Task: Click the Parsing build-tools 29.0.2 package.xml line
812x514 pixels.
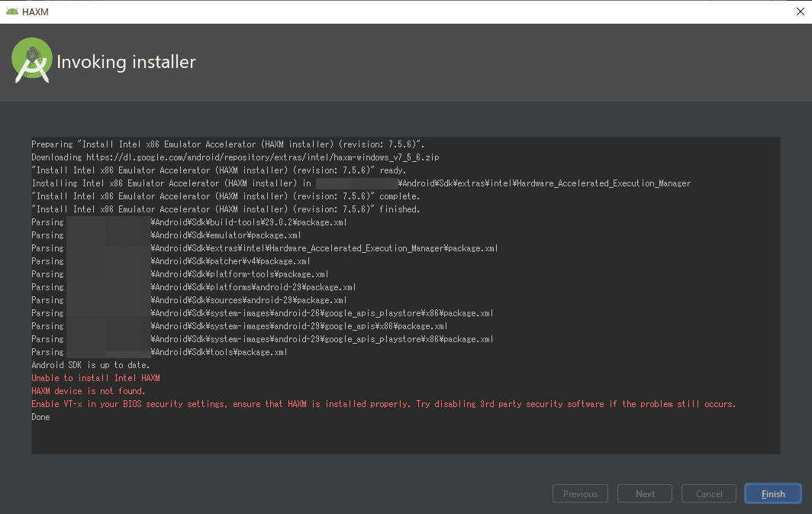Action: 189,222
